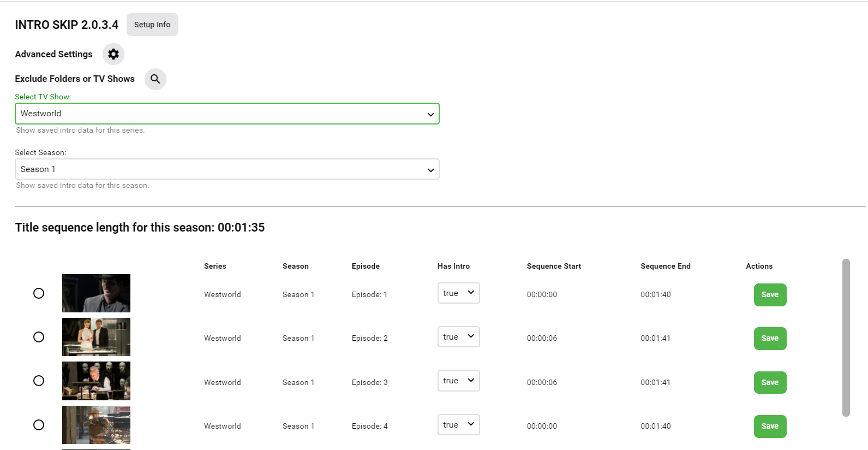
Task: Expand Has Intro dropdown for Episode 3
Action: pyautogui.click(x=458, y=381)
